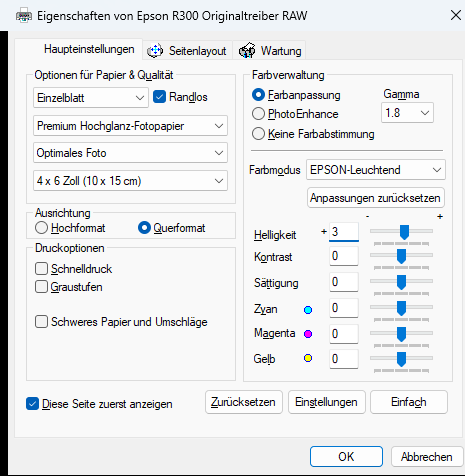Screen dimensions: 465x476
Task: Enable the Graustufen checkbox
Action: tap(41, 287)
